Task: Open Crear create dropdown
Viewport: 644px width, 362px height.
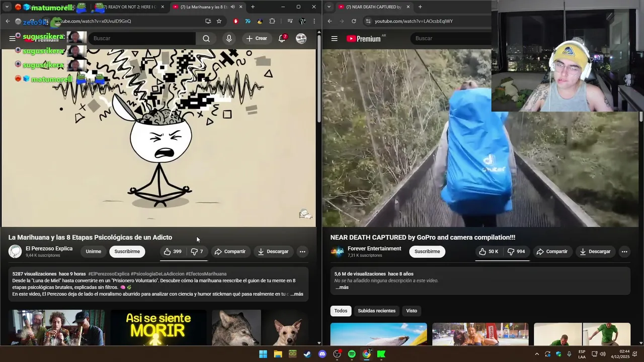Action: click(x=257, y=38)
